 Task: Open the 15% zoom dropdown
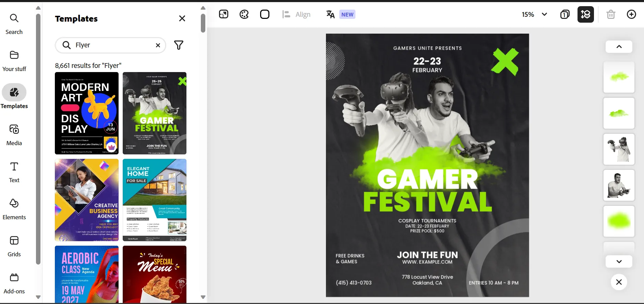tap(534, 14)
